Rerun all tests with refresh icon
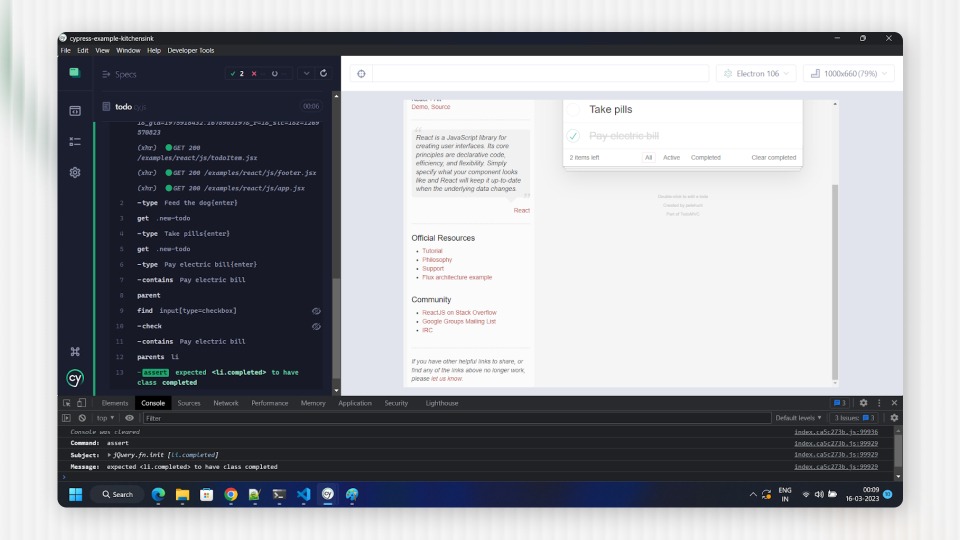The width and height of the screenshot is (960, 540). tap(323, 73)
